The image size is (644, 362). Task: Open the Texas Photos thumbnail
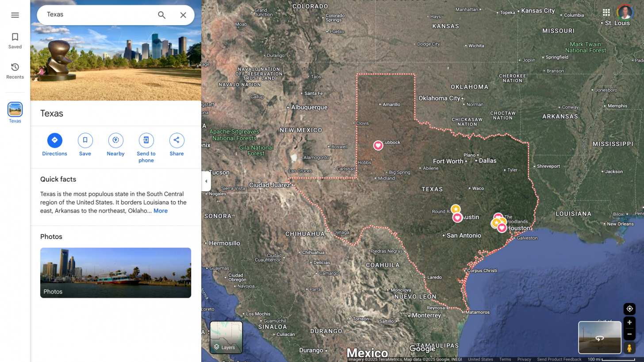(115, 273)
